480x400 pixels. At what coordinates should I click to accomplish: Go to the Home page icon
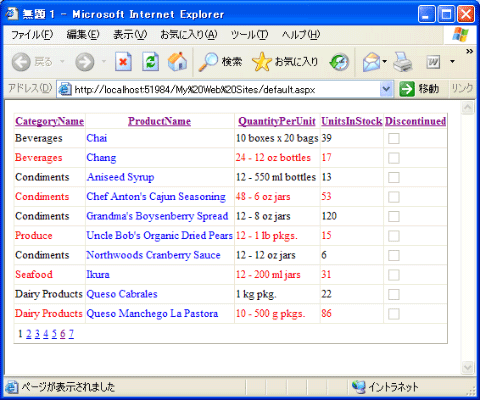pyautogui.click(x=177, y=62)
